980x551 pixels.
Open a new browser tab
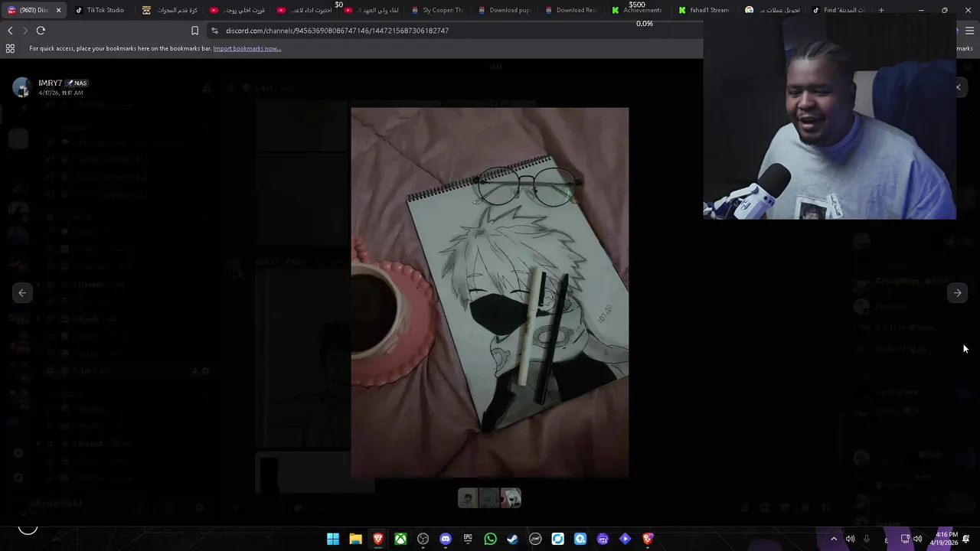pyautogui.click(x=881, y=10)
